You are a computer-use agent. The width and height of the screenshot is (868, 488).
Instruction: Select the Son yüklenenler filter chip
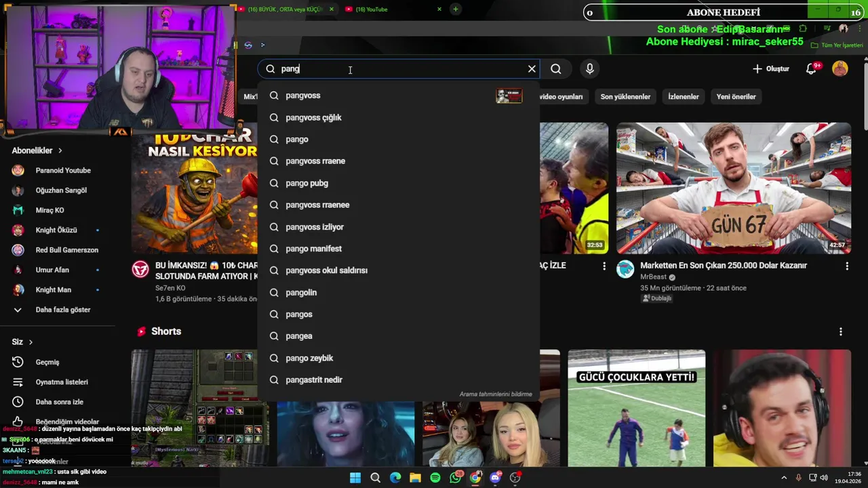click(x=625, y=96)
